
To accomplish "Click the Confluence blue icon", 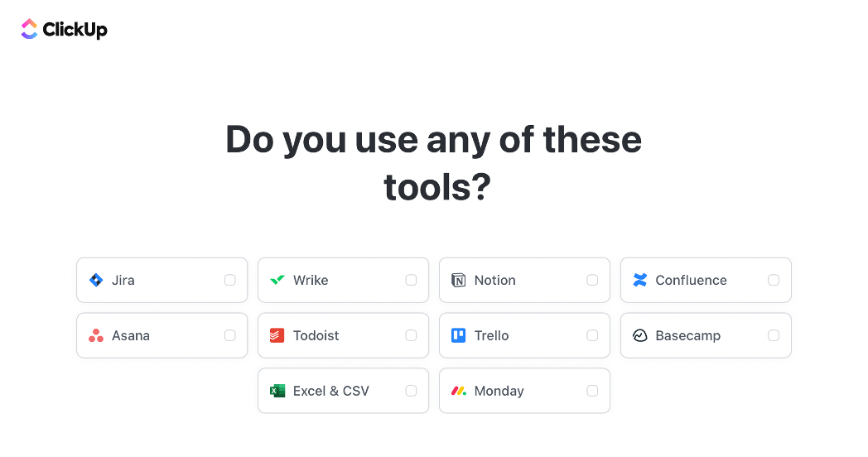I will click(x=640, y=280).
